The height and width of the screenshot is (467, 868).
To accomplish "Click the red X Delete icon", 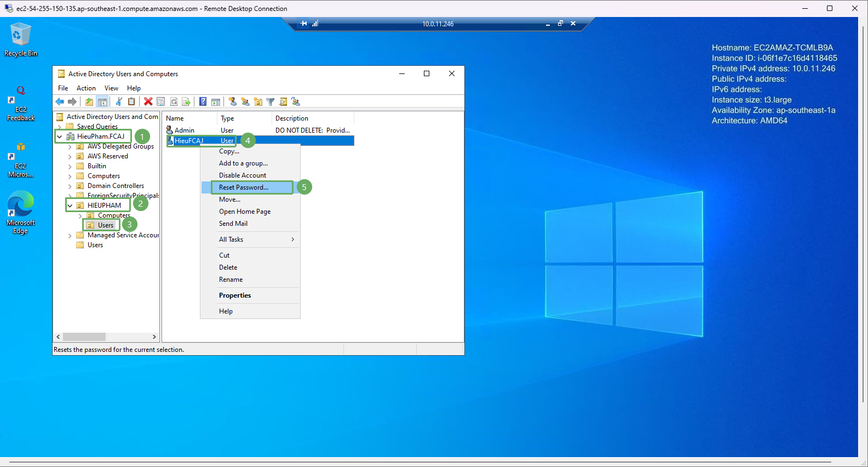I will coord(148,101).
